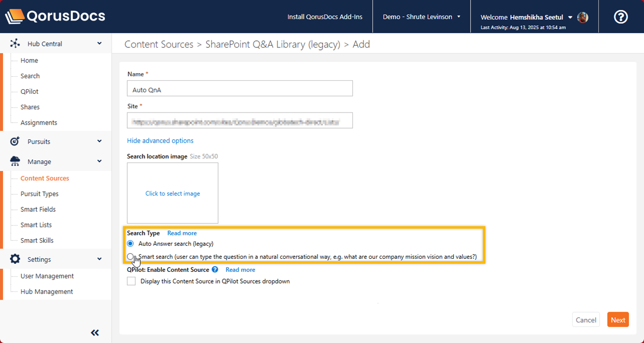Viewport: 644px width, 343px height.
Task: Click the QPilot info help icon
Action: click(x=215, y=270)
